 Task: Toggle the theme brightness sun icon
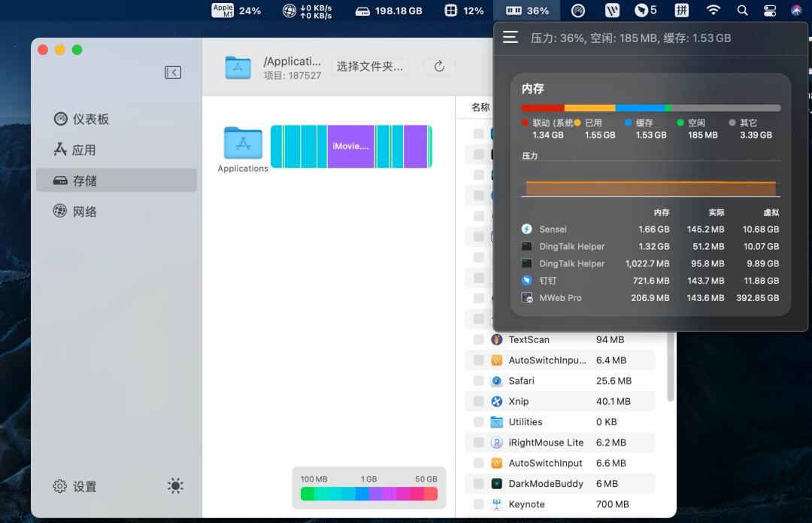pyautogui.click(x=175, y=485)
